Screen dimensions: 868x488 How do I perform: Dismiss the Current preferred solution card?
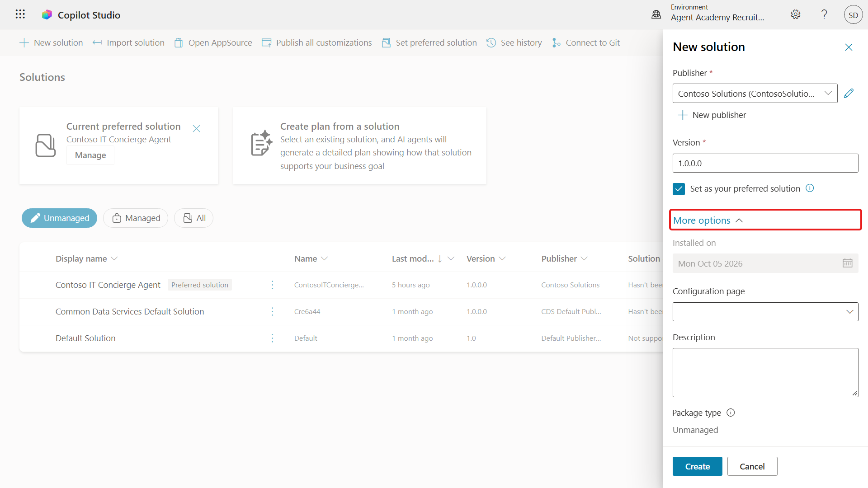(x=196, y=129)
